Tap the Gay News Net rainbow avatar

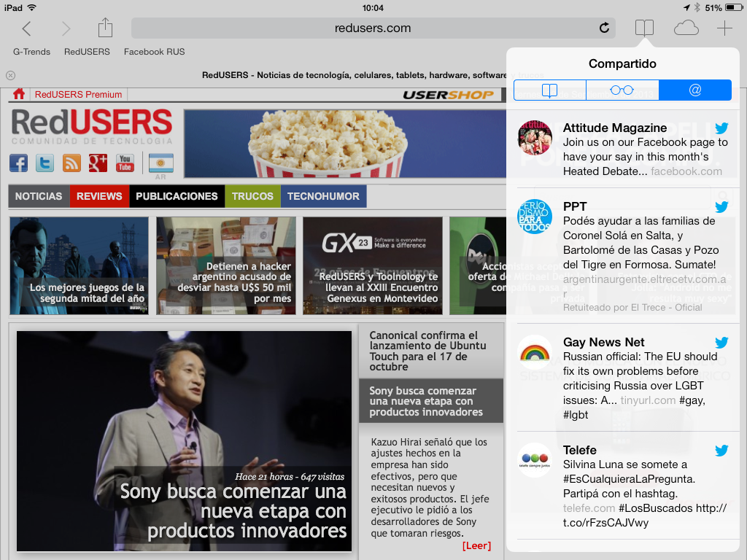tap(535, 352)
